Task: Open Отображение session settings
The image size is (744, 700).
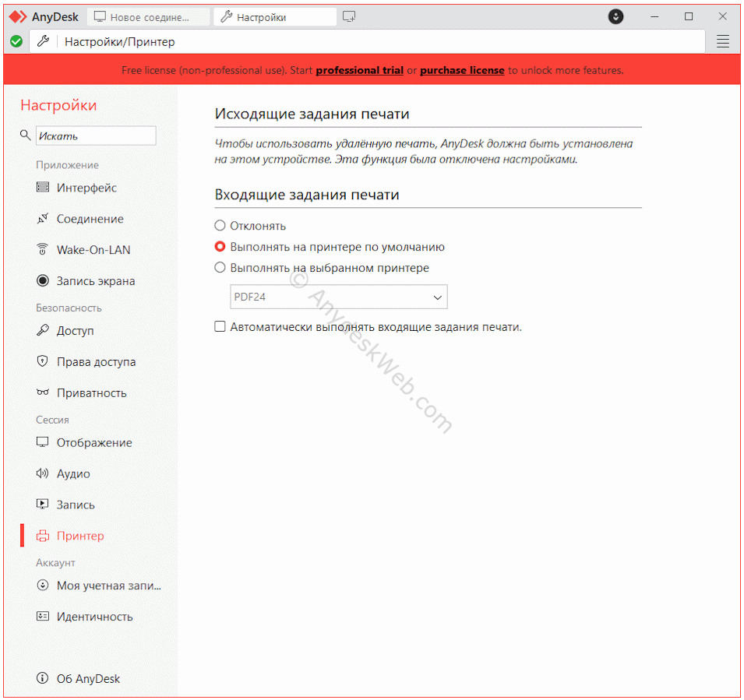Action: [x=93, y=442]
